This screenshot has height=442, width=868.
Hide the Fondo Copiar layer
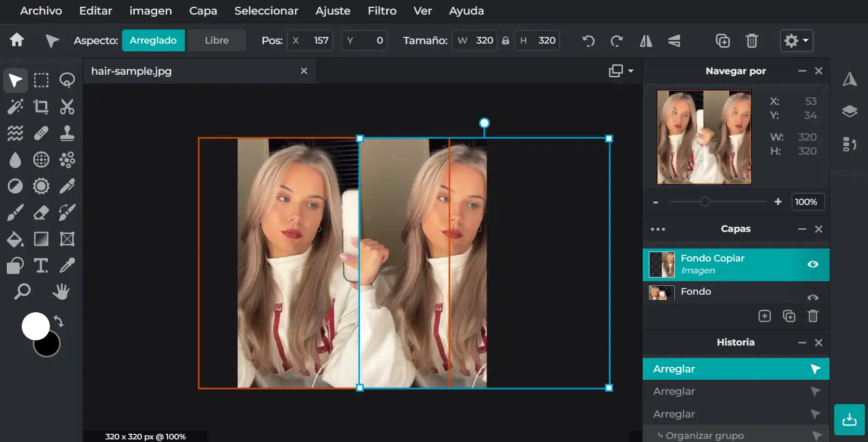813,265
